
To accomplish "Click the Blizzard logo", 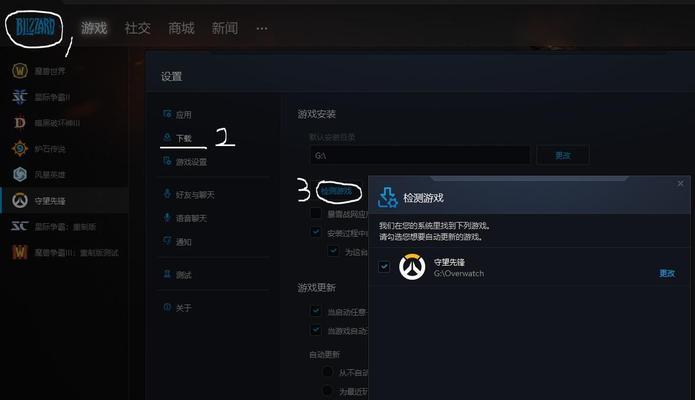I will click(35, 28).
